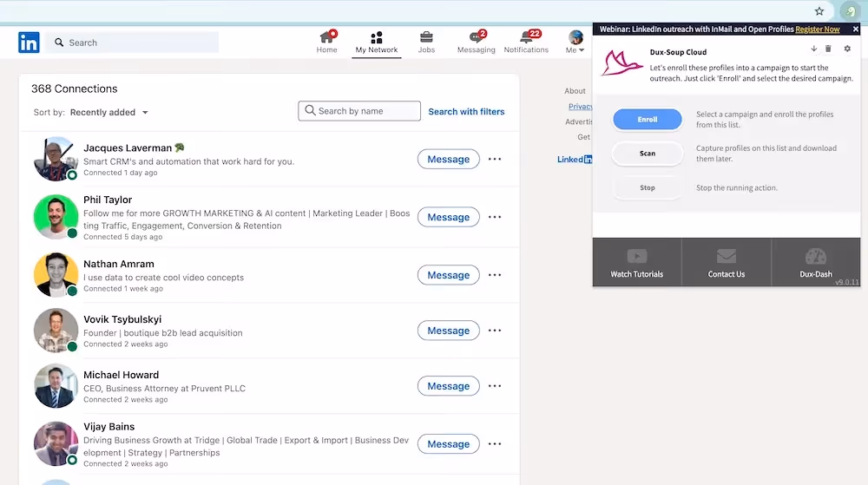The image size is (868, 485).
Task: Click the LinkedIn top search field
Action: point(133,43)
